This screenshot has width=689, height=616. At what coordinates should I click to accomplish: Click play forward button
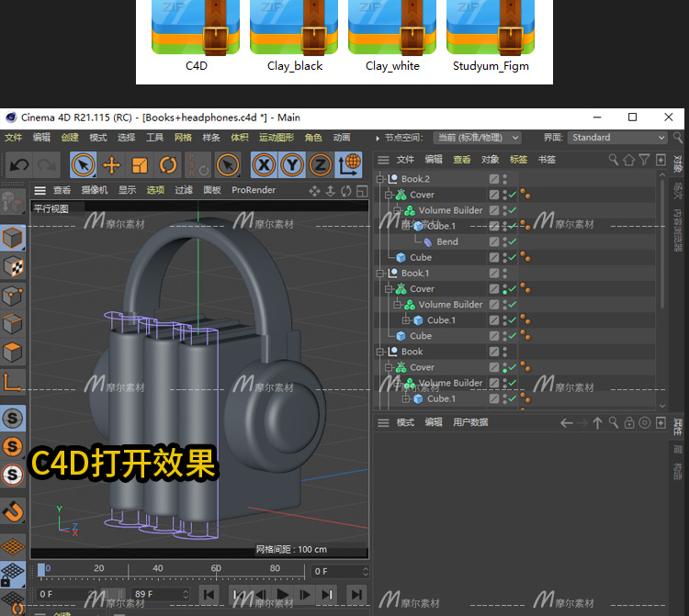pos(283,595)
